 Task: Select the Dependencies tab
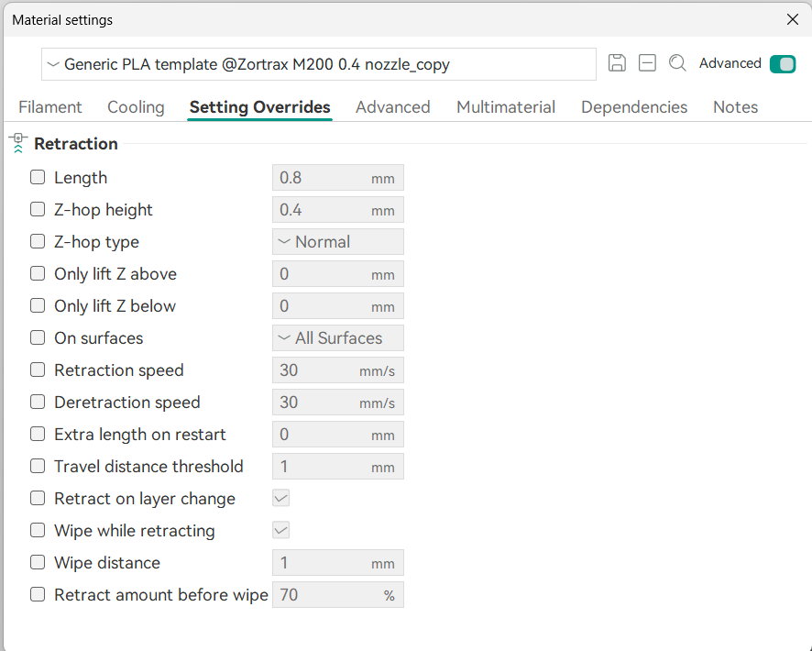[x=634, y=107]
